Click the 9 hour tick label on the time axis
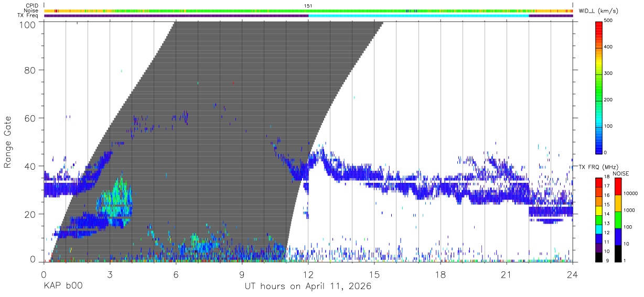644x297 pixels. point(242,274)
